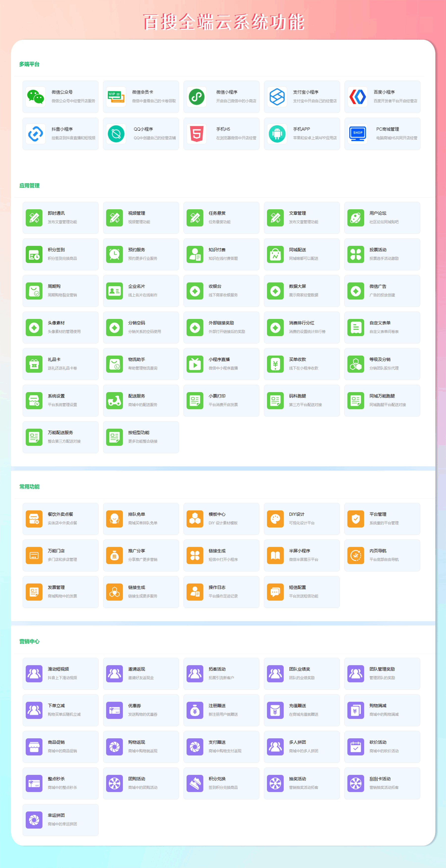Click the 百搜全端云系统功能 page title
This screenshot has height=868, width=446.
pos(224,22)
